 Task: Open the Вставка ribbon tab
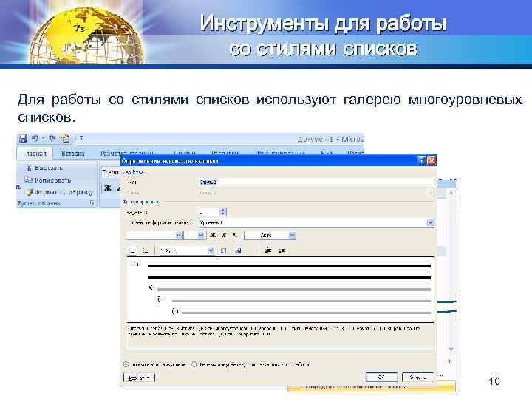click(72, 154)
